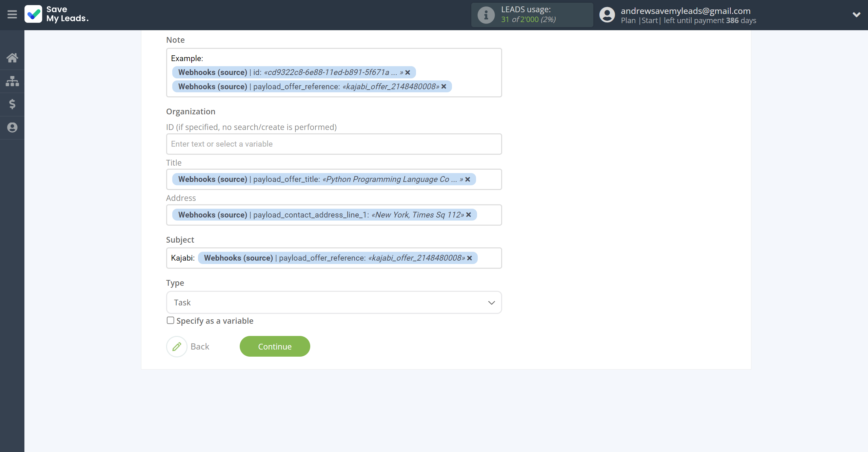The image size is (868, 452).
Task: Remove payload_offer_reference tag from Subject
Action: (470, 258)
